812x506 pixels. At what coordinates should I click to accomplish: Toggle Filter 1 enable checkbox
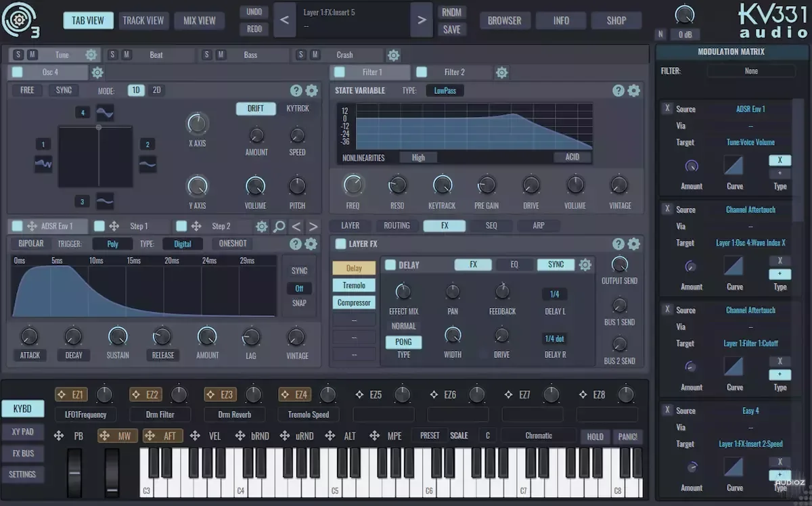point(340,72)
